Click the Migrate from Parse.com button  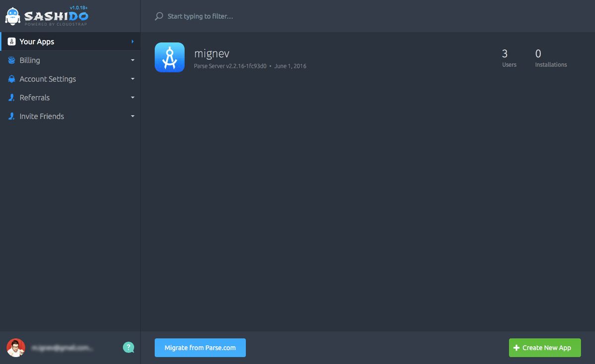click(x=200, y=348)
